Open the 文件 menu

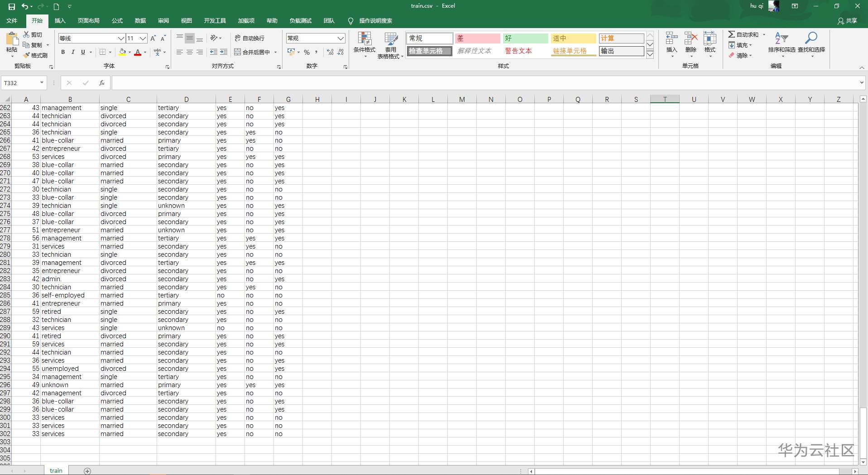click(x=12, y=20)
